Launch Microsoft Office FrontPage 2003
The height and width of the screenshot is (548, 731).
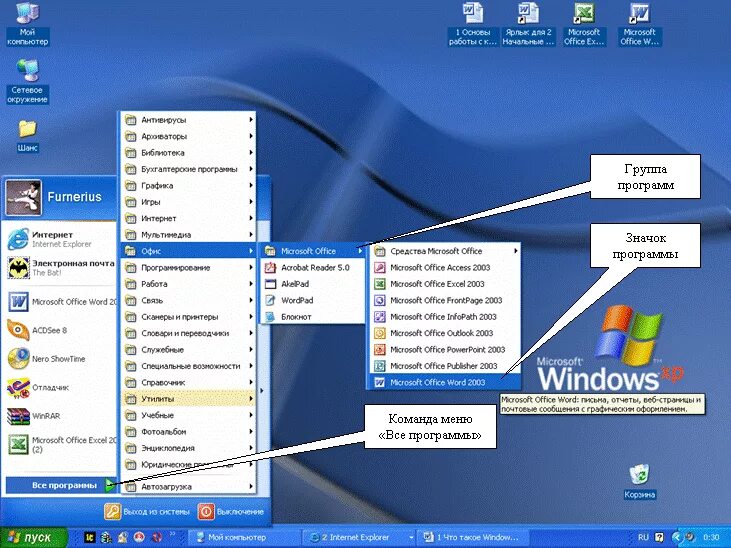(x=445, y=300)
